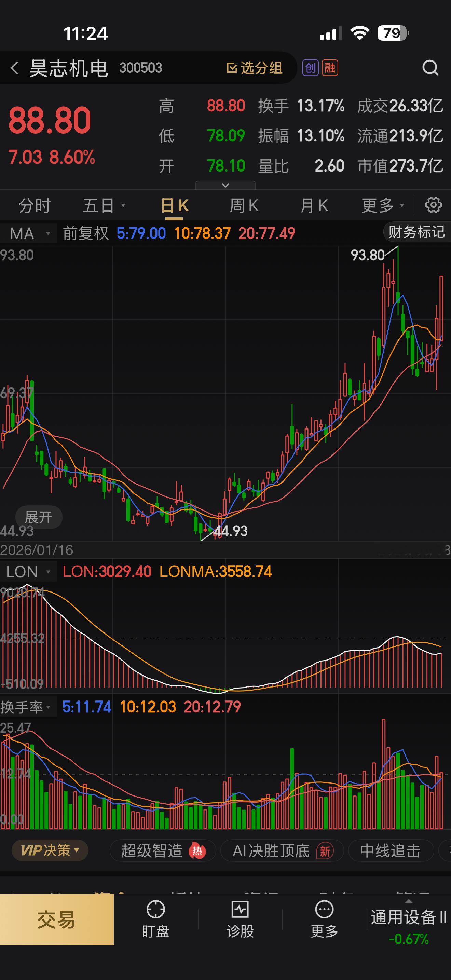
Task: Open 更多 period dropdown
Action: click(x=382, y=205)
